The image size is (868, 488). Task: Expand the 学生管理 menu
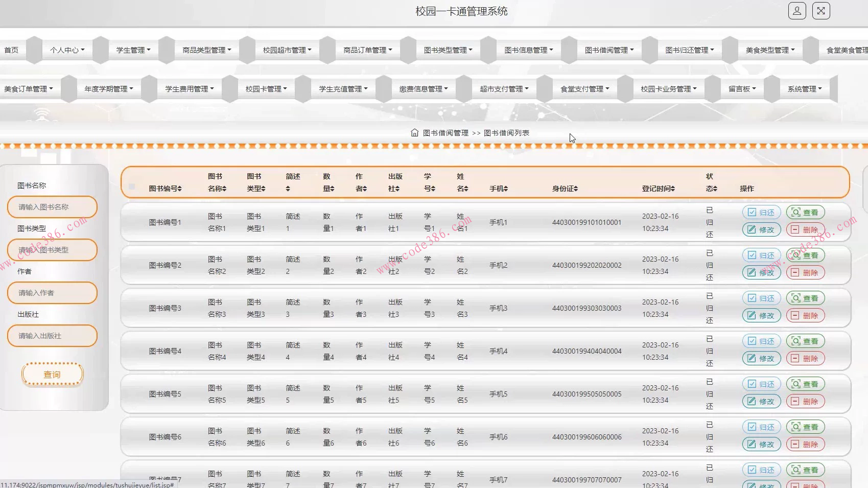133,50
